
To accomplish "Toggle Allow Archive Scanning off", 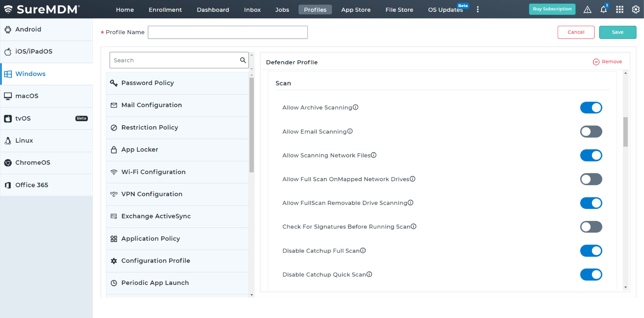I will 591,108.
